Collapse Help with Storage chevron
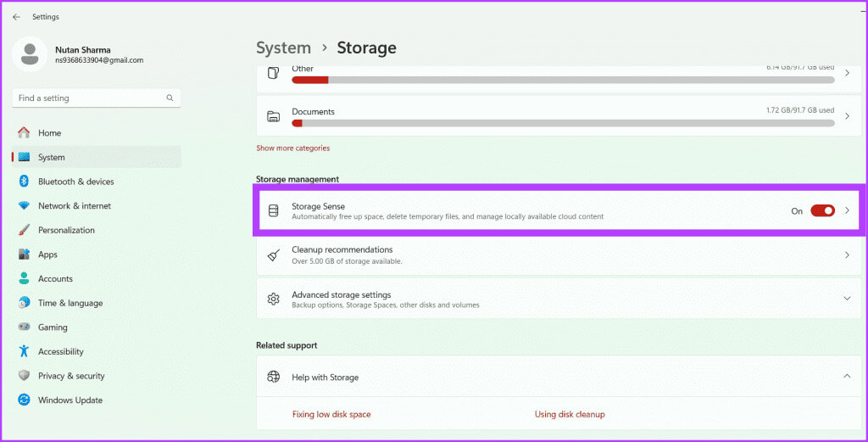 click(x=847, y=376)
